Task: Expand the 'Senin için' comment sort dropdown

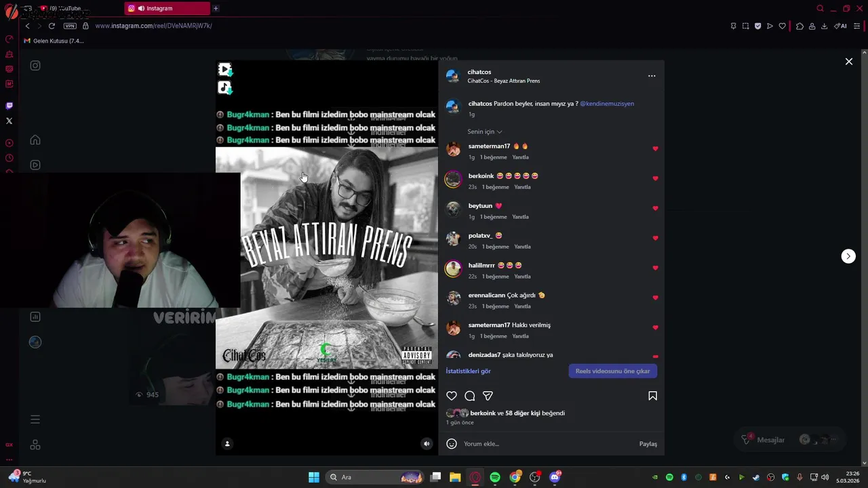Action: point(484,131)
